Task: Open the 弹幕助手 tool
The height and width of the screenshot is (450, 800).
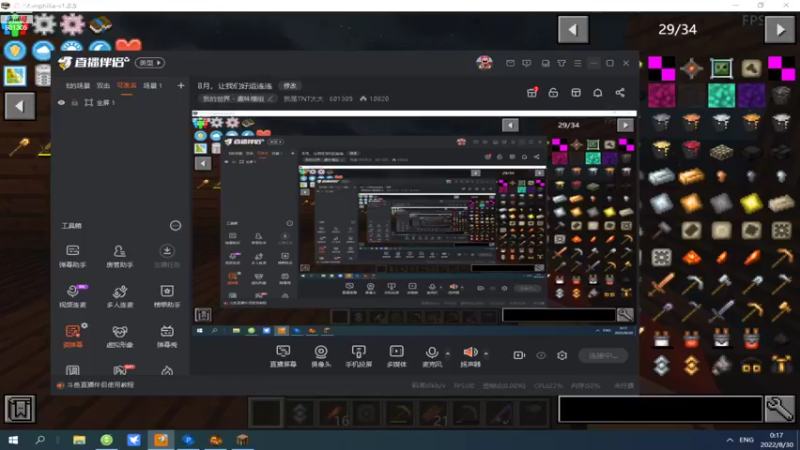Action: click(x=72, y=256)
